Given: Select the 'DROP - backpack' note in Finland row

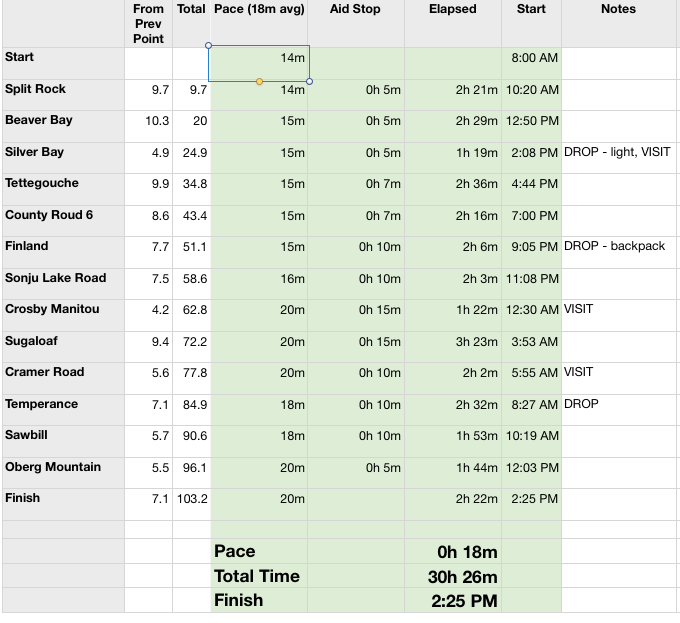Looking at the screenshot, I should (x=614, y=246).
